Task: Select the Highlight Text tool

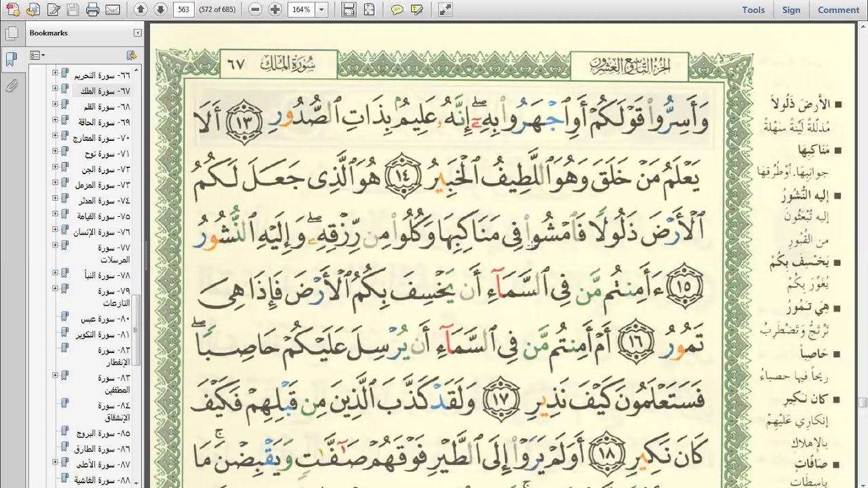Action: [x=417, y=9]
